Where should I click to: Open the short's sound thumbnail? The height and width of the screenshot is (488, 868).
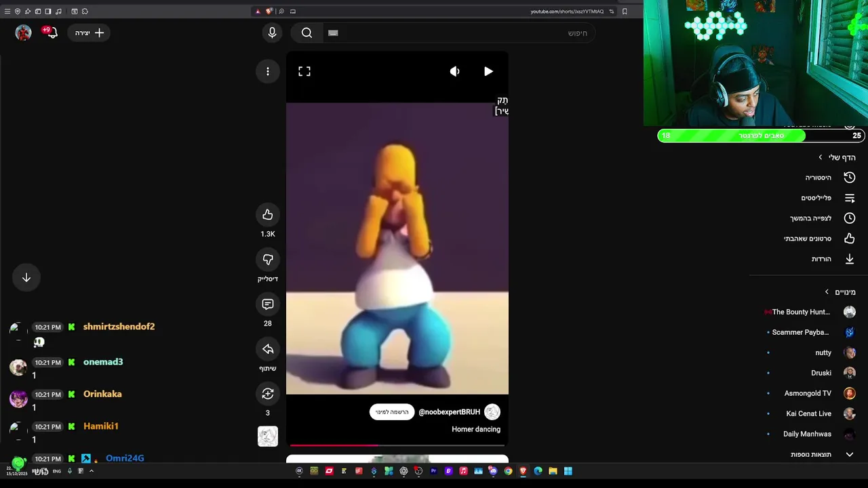[x=268, y=436]
